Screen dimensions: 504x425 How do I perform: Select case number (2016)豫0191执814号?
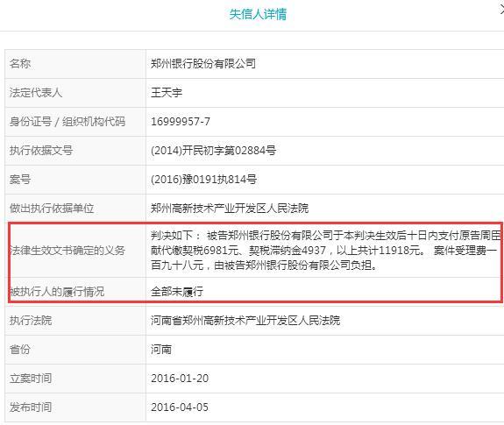[203, 180]
